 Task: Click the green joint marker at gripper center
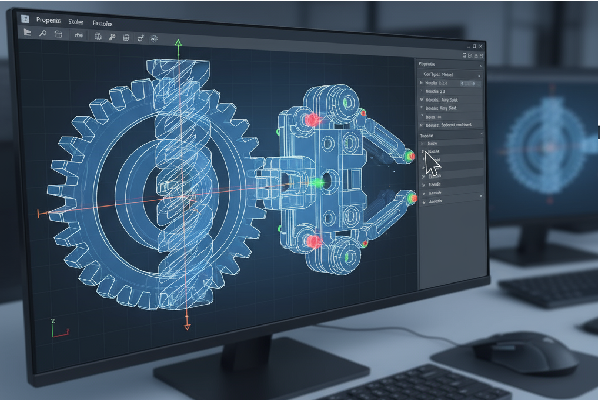pyautogui.click(x=320, y=182)
